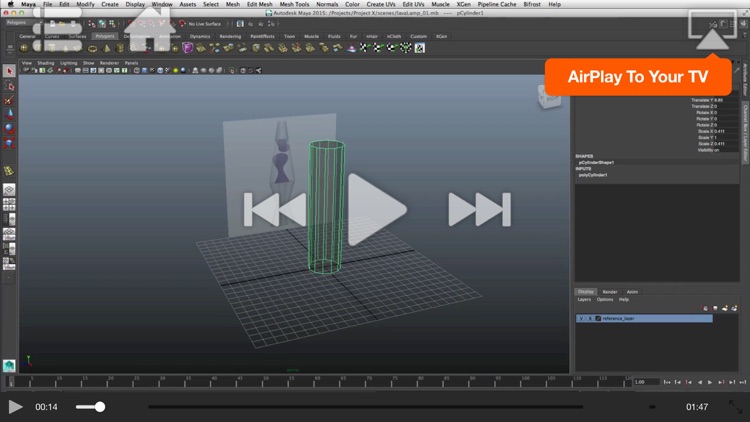Screen dimensions: 750x422
Task: Click the view cube in viewport
Action: [549, 97]
